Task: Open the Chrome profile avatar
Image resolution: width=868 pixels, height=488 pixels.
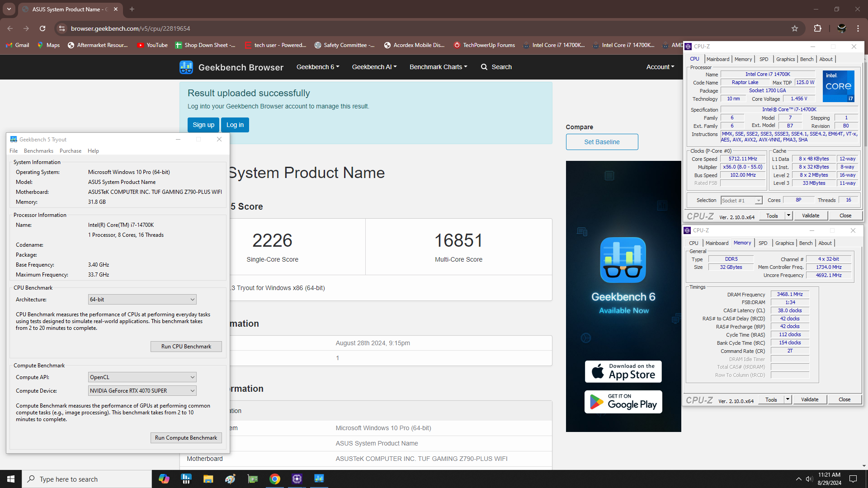Action: (x=842, y=28)
